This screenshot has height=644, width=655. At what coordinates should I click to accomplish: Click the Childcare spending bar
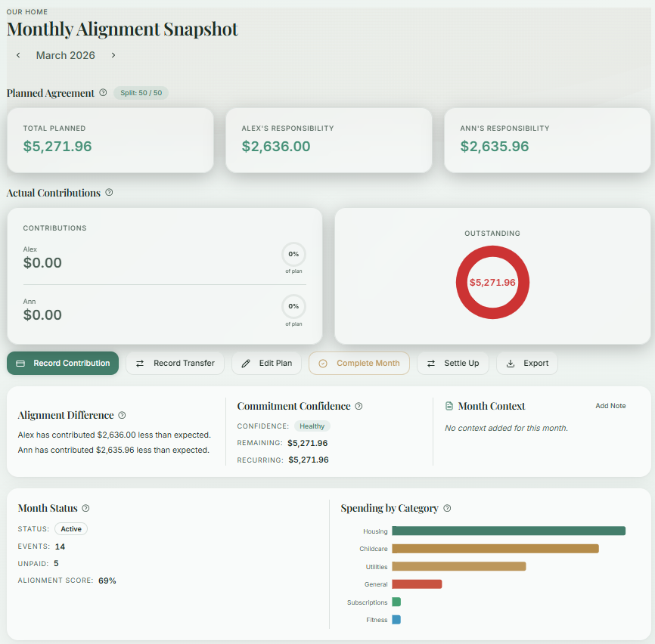tap(495, 549)
